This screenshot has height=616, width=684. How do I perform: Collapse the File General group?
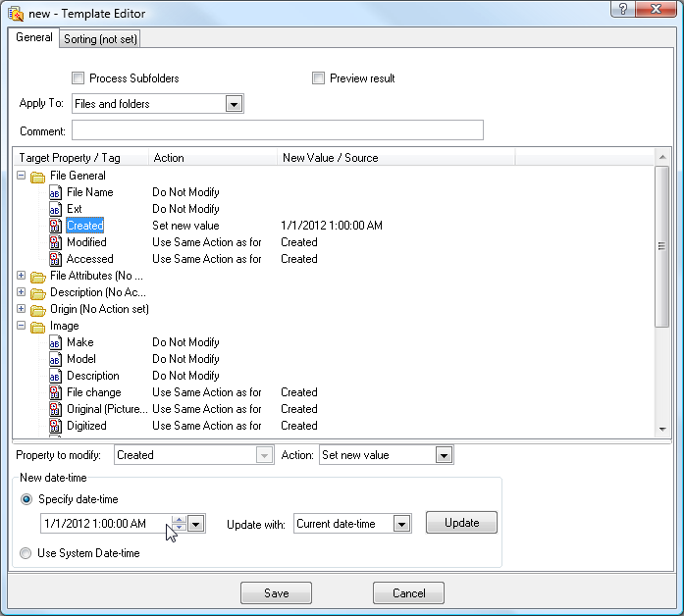tap(21, 176)
